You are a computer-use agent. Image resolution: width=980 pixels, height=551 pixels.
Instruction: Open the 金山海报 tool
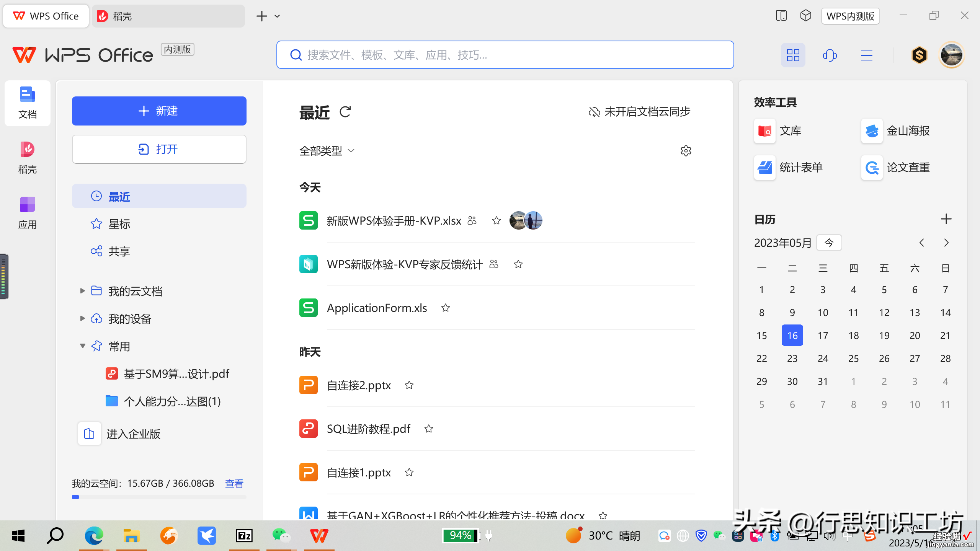(896, 131)
